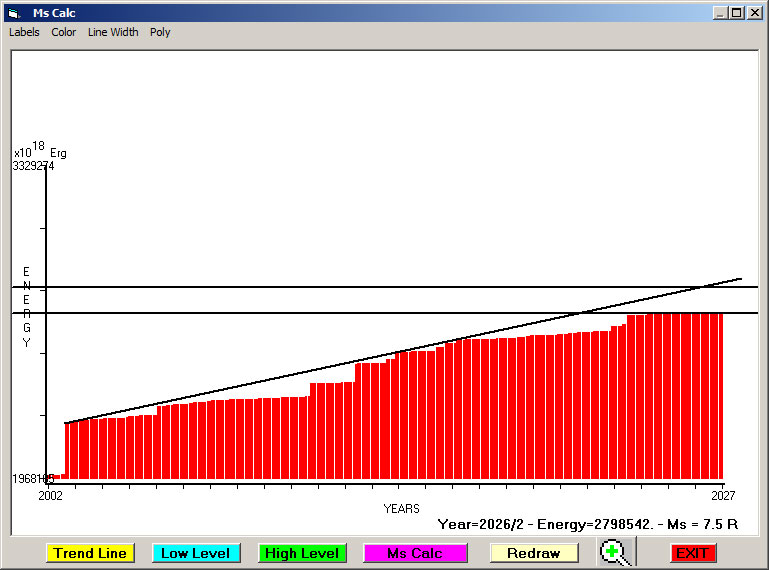Hit the Redraw button
769x570 pixels.
pyautogui.click(x=534, y=553)
